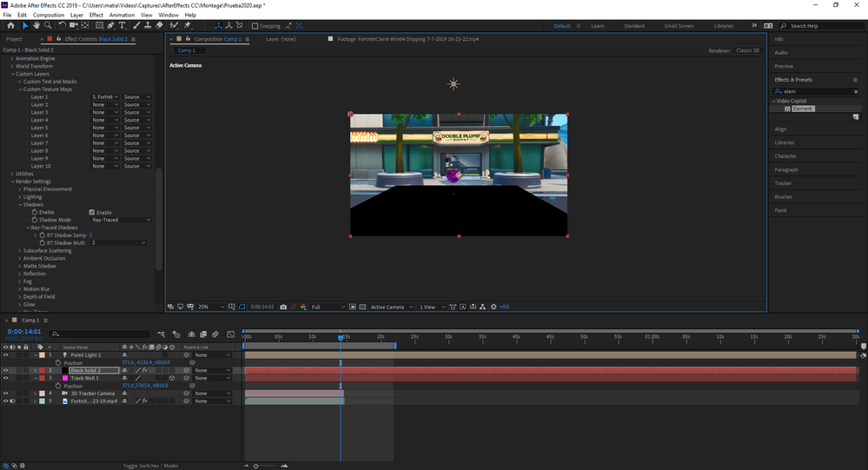Hide the Black Solid 2 layer
The height and width of the screenshot is (470, 868).
pyautogui.click(x=5, y=370)
